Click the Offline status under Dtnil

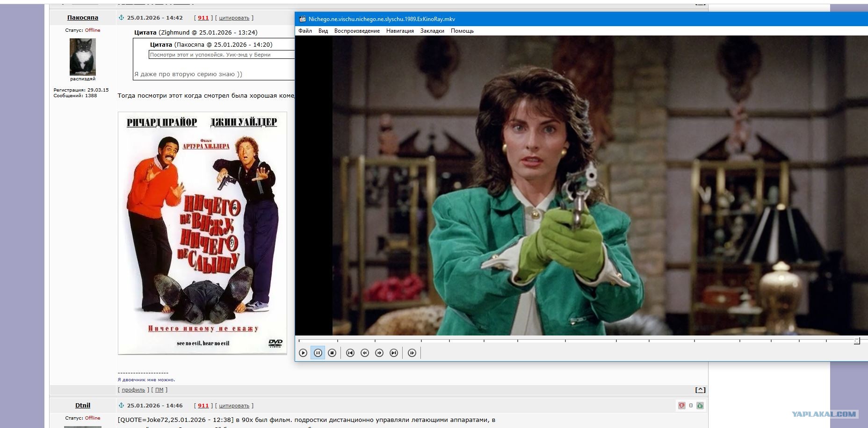93,418
